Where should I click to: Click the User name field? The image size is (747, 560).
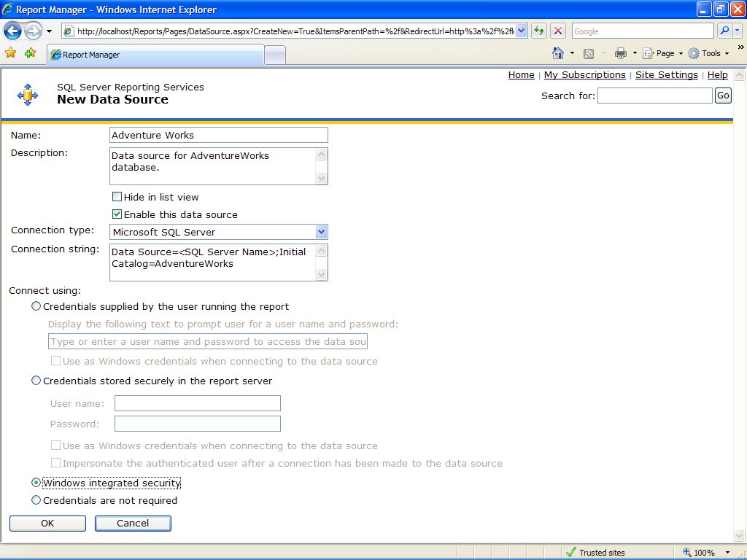point(197,403)
